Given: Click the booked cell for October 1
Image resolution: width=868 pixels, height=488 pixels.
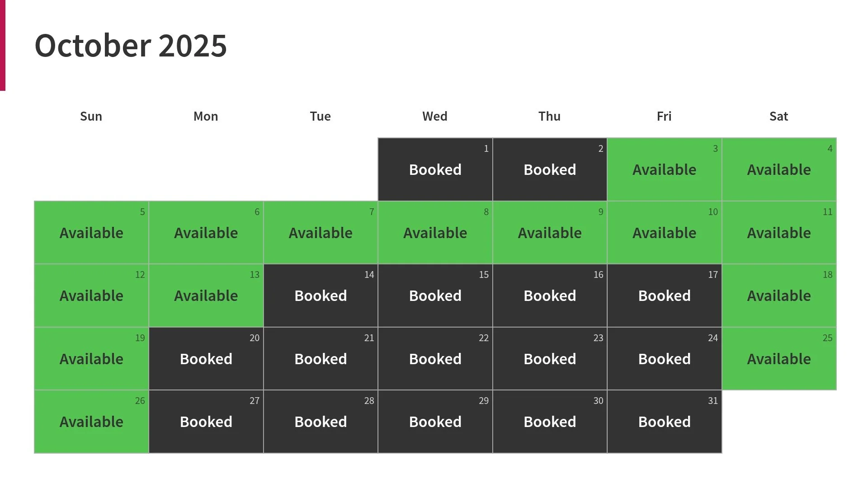Looking at the screenshot, I should click(x=435, y=169).
